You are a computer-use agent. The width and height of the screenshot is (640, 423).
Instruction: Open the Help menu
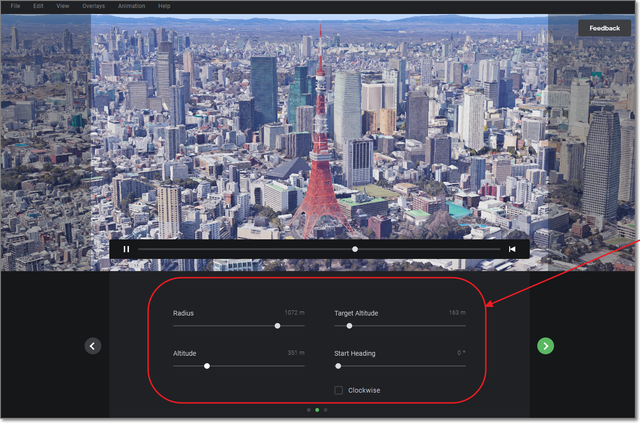click(x=164, y=6)
